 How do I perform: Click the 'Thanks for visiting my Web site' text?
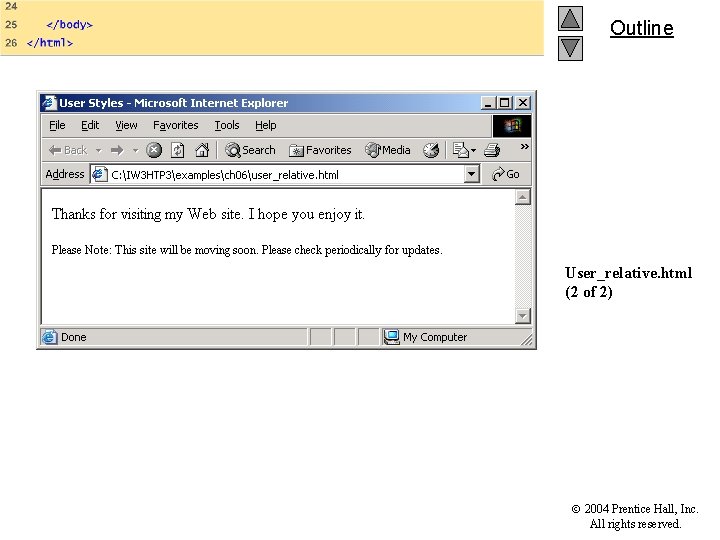pyautogui.click(x=208, y=214)
